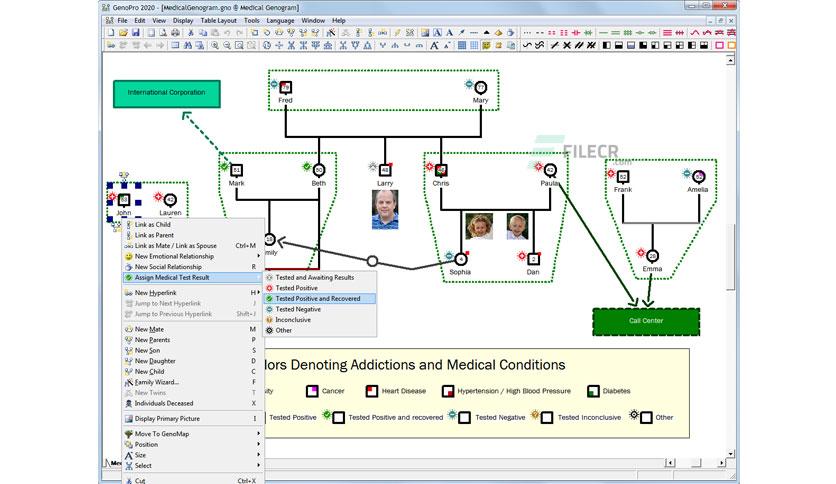Screen dimensions: 836x484
Task: Select the text label 'A' tool
Action: point(449,33)
